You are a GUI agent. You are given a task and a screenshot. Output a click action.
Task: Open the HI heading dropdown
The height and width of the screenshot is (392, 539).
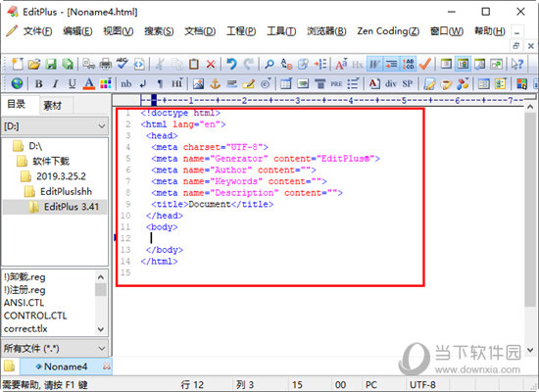[x=177, y=83]
